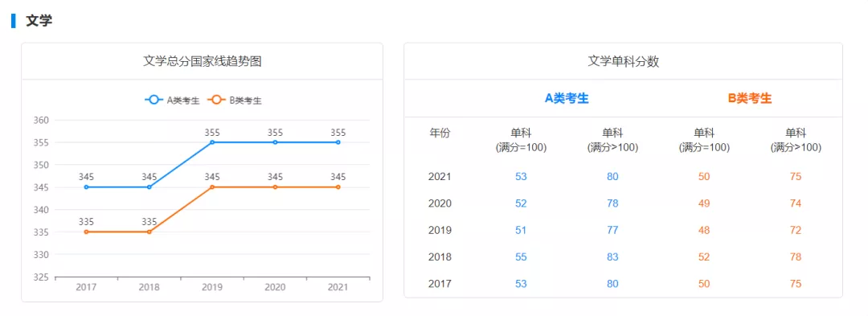868x316 pixels.
Task: Click the value 53 in the 2021 row
Action: (521, 177)
